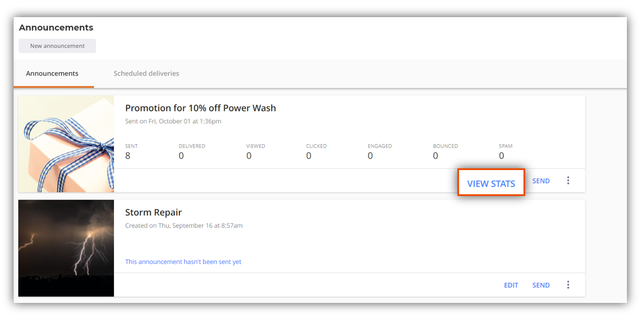
Task: Click the SENT count value 8
Action: click(x=128, y=156)
